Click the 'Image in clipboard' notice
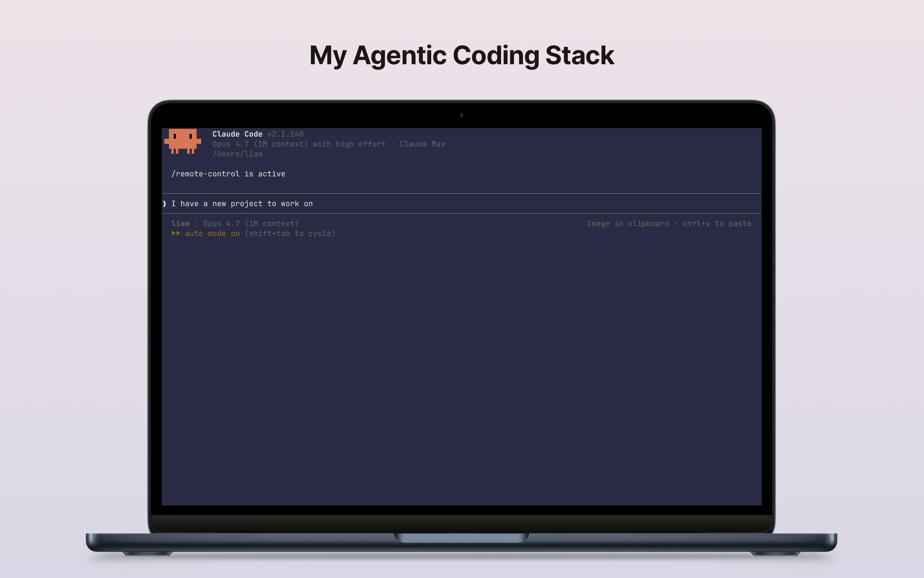Screen dimensions: 924x578 pyautogui.click(x=628, y=223)
